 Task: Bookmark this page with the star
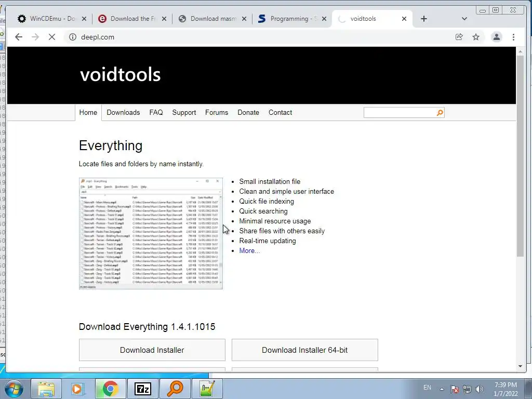coord(476,37)
